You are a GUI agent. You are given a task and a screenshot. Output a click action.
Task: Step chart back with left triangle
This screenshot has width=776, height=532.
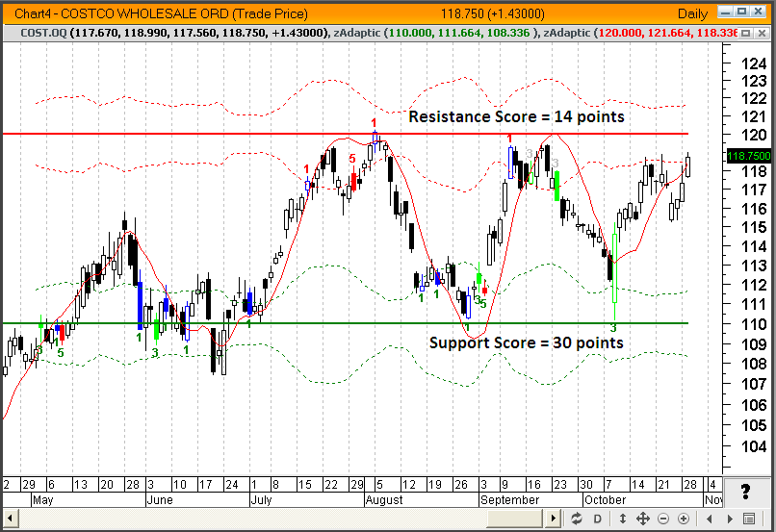[x=710, y=519]
